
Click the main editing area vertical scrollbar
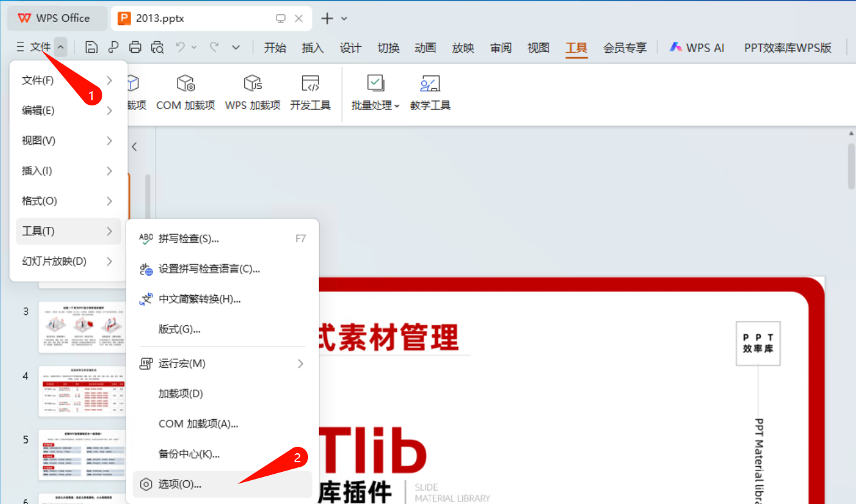850,166
